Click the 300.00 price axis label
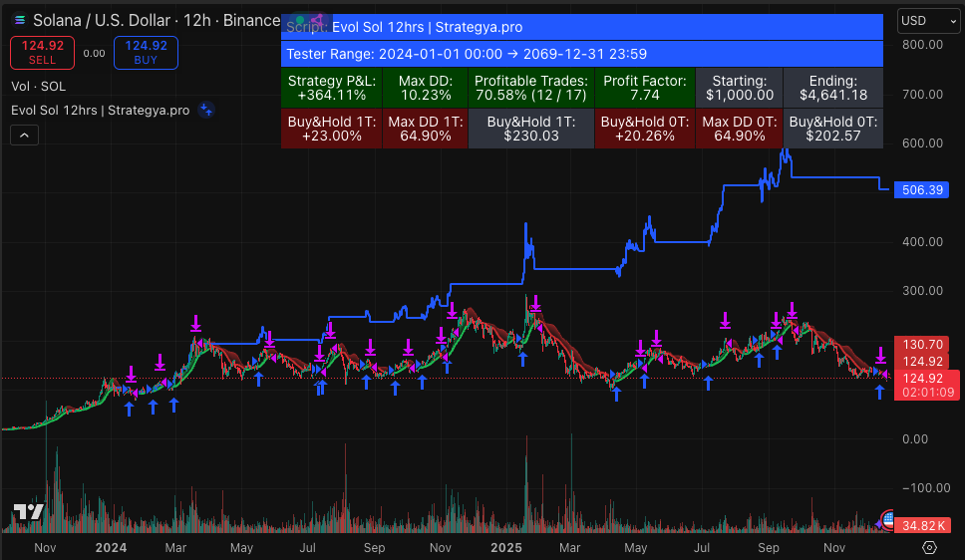Viewport: 965px width, 560px height. [x=922, y=290]
